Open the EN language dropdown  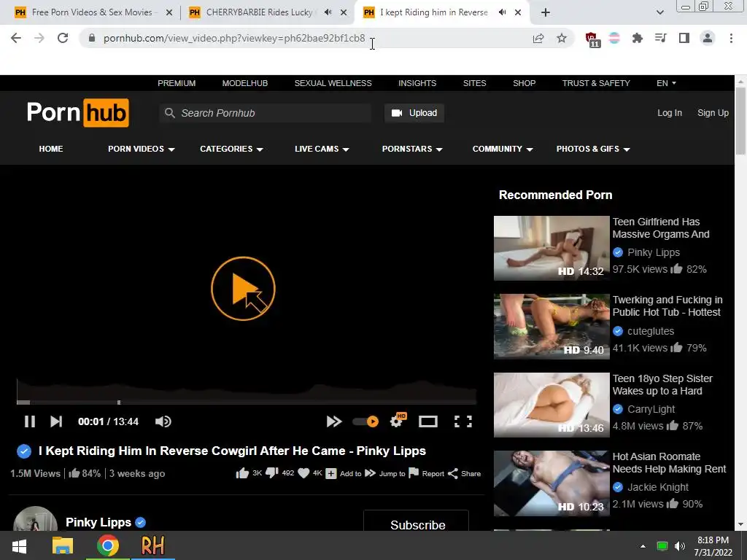click(666, 83)
